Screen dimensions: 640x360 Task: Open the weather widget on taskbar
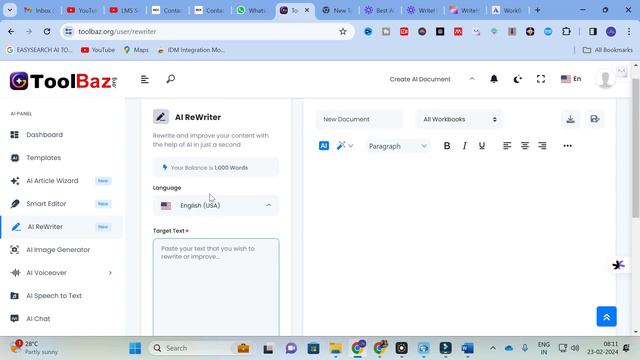tap(34, 348)
